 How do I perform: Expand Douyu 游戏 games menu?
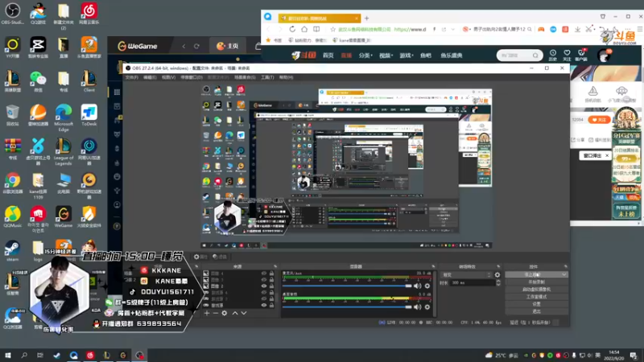[x=407, y=56]
